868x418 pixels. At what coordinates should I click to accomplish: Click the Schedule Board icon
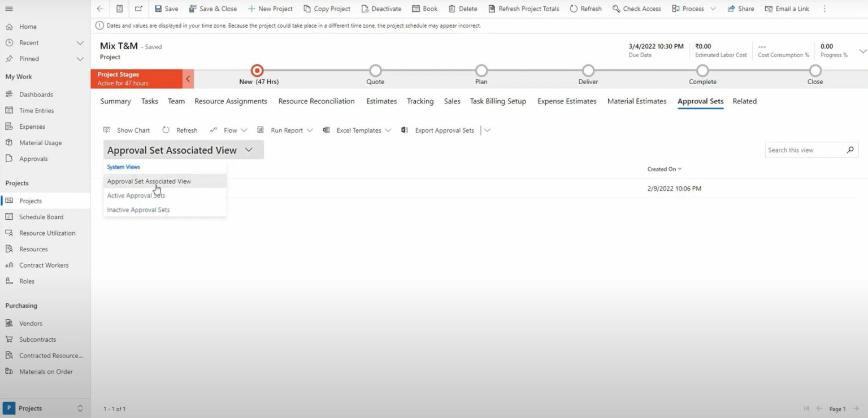point(10,216)
